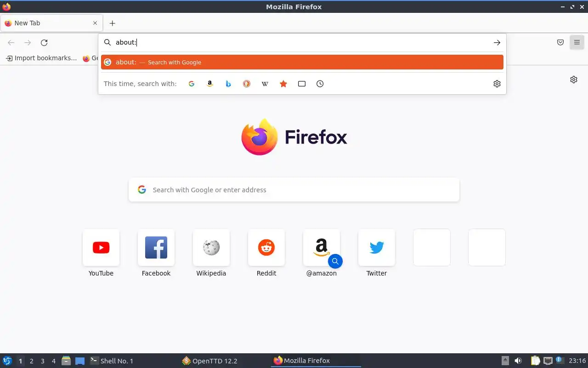Open the system start menu in the taskbar
The image size is (588, 368).
(7, 361)
